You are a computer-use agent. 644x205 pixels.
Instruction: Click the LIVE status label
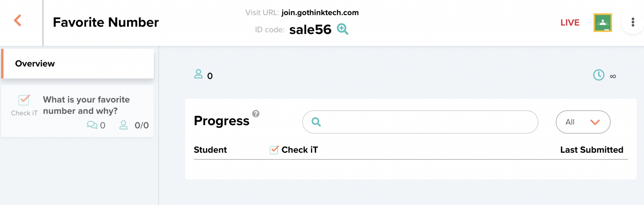(570, 23)
